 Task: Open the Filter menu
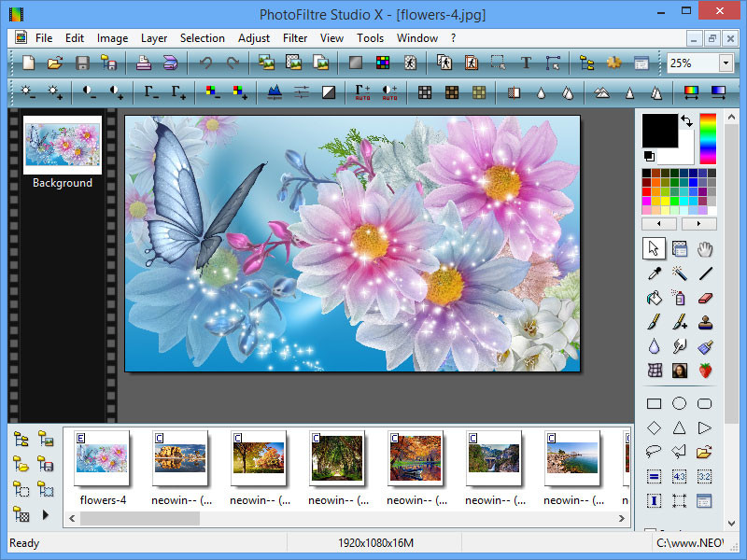tap(295, 38)
